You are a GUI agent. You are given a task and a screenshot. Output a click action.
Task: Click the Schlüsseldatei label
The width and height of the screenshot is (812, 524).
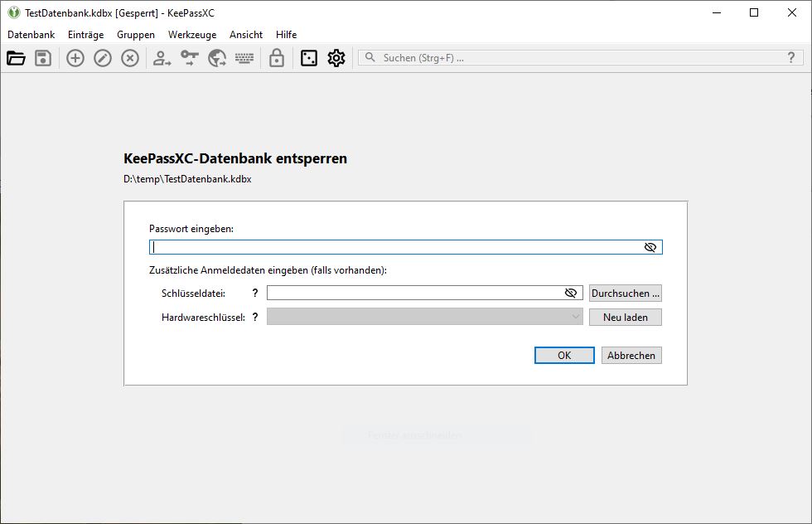point(193,294)
